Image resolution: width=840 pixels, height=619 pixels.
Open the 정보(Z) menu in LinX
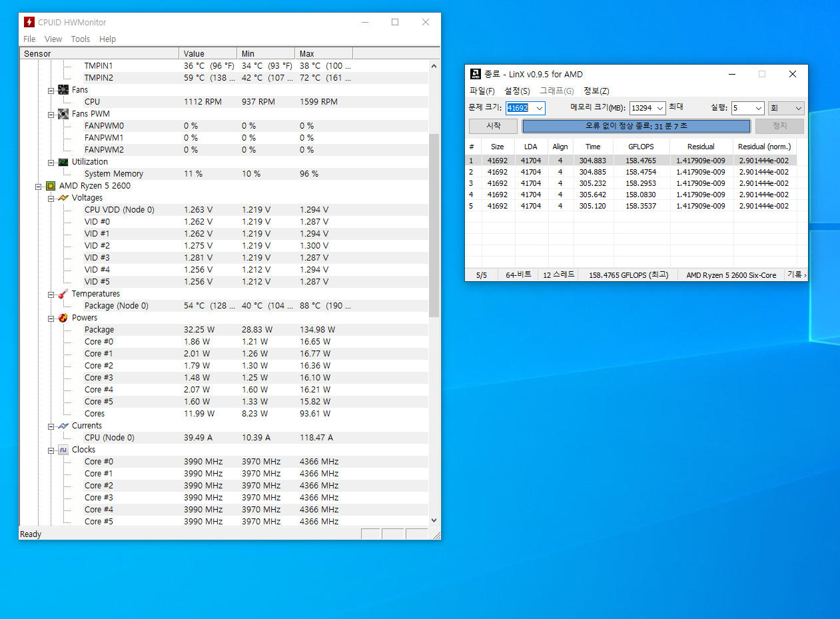(596, 91)
